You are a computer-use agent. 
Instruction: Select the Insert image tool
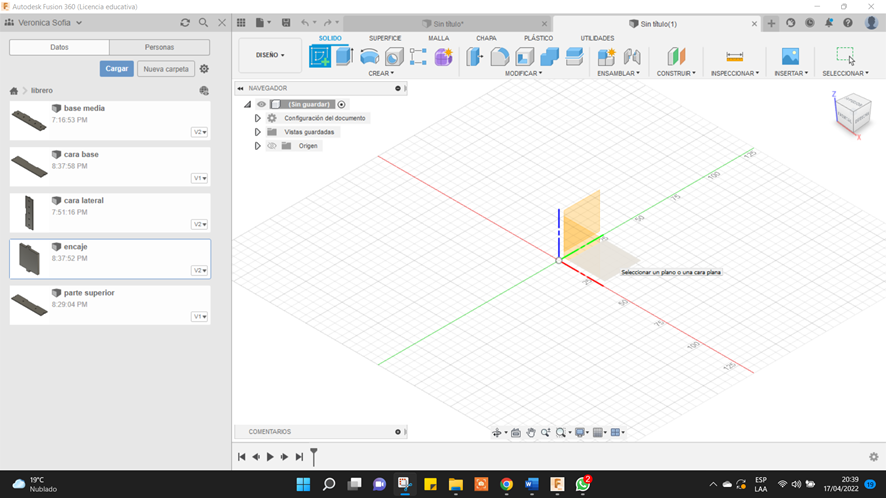click(x=791, y=57)
